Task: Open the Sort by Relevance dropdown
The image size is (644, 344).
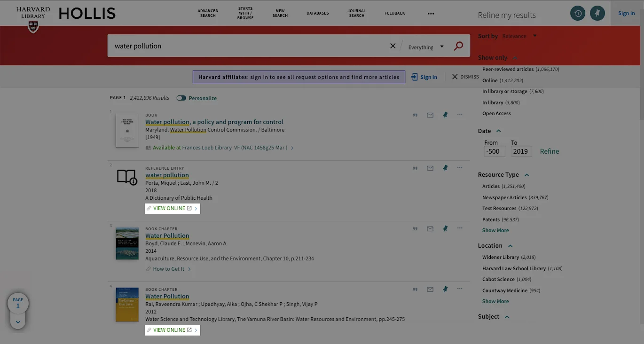Action: (x=519, y=36)
